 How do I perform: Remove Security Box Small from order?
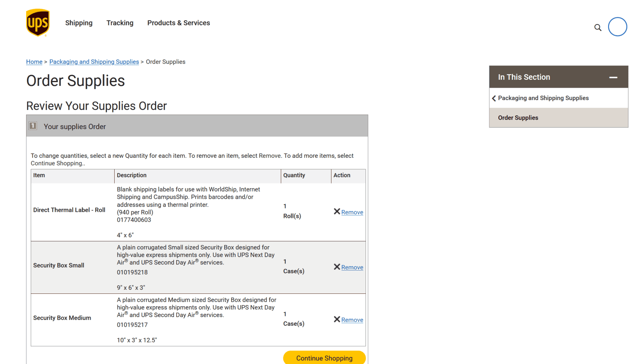click(352, 267)
